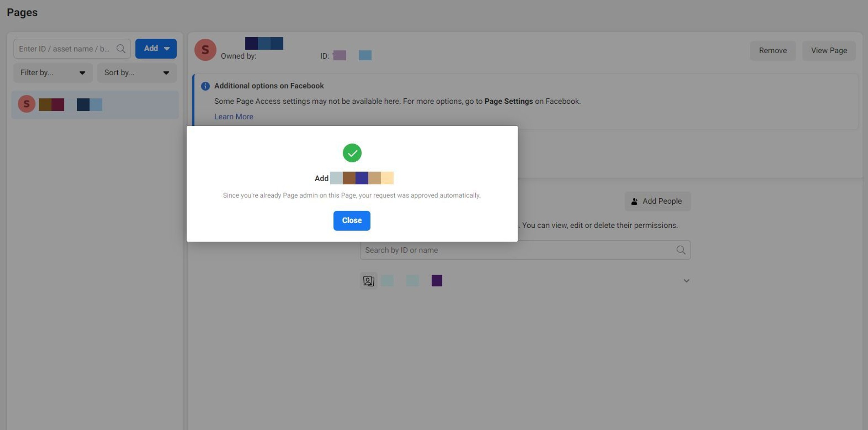Click the blue info icon beside Additional options
The image size is (868, 430).
(205, 86)
